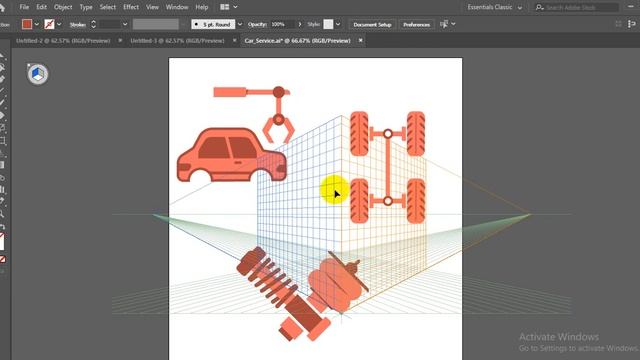Switch to the Untitled-2 document tab
Viewport: 640px width, 360px height.
coord(63,41)
